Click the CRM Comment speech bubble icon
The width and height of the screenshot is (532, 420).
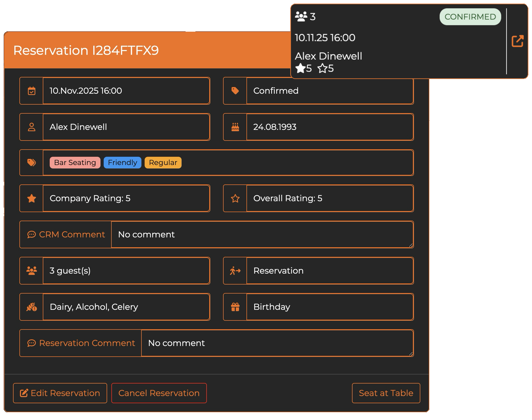32,234
